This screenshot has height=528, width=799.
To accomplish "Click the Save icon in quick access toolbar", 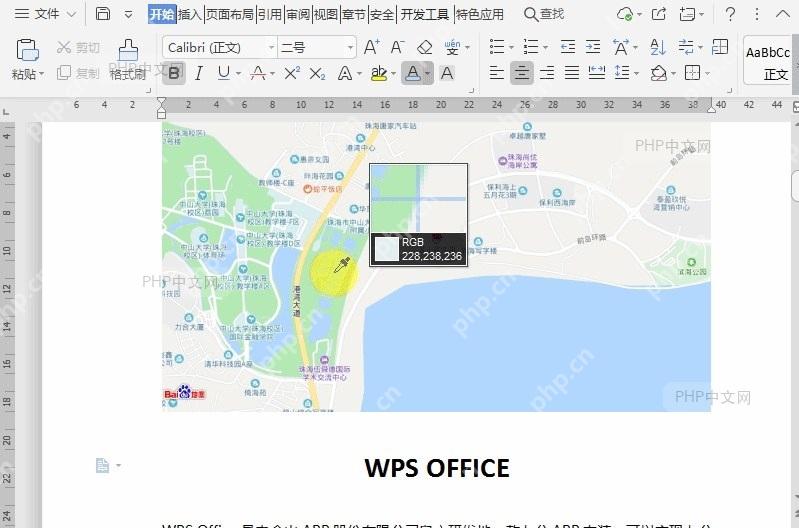I will pyautogui.click(x=103, y=14).
